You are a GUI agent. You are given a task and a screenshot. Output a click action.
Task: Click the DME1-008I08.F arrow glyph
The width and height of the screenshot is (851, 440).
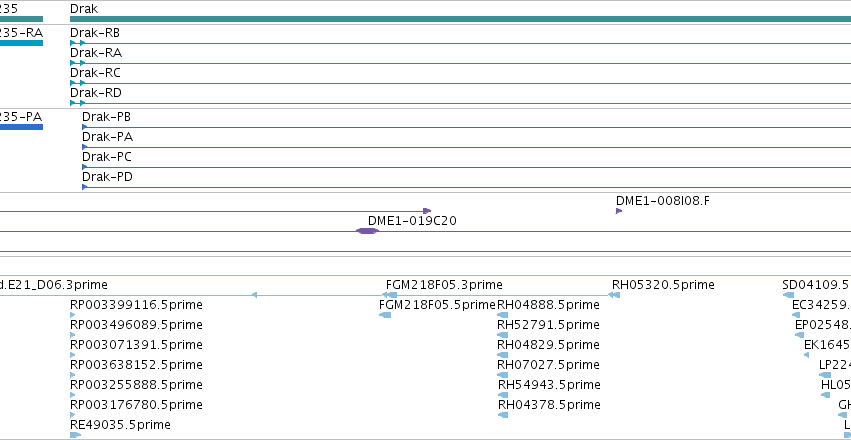click(619, 211)
